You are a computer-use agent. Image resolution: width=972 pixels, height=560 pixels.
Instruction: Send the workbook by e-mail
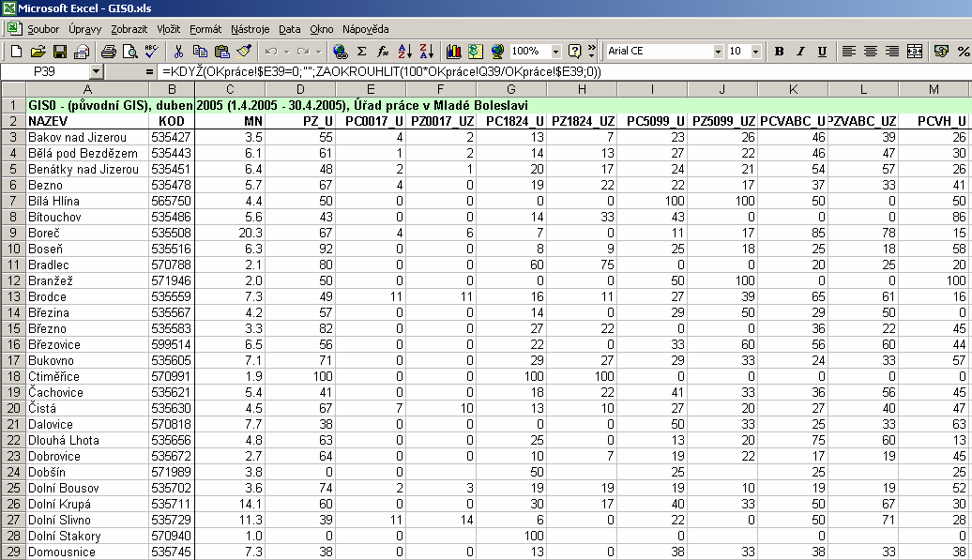[82, 52]
